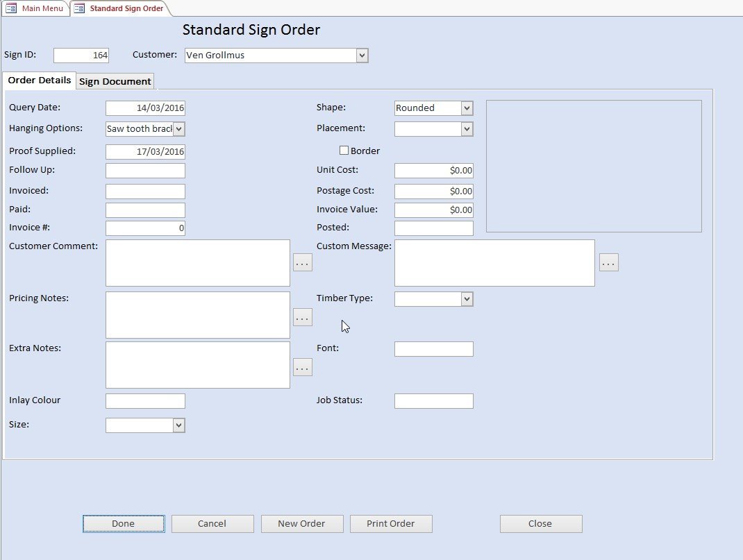Click the Main Menu tab form icon

pos(11,8)
